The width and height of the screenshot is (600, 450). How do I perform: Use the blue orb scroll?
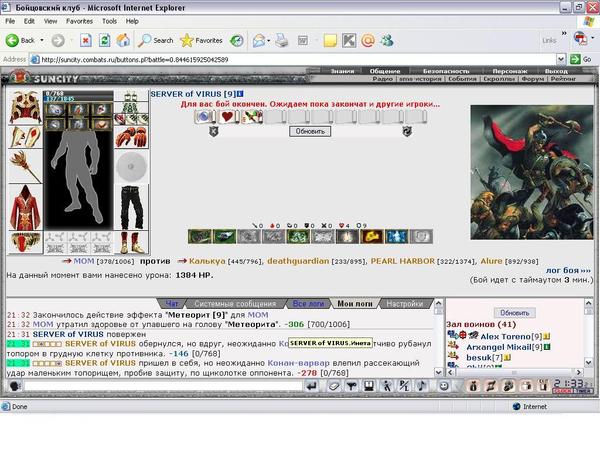[x=205, y=116]
